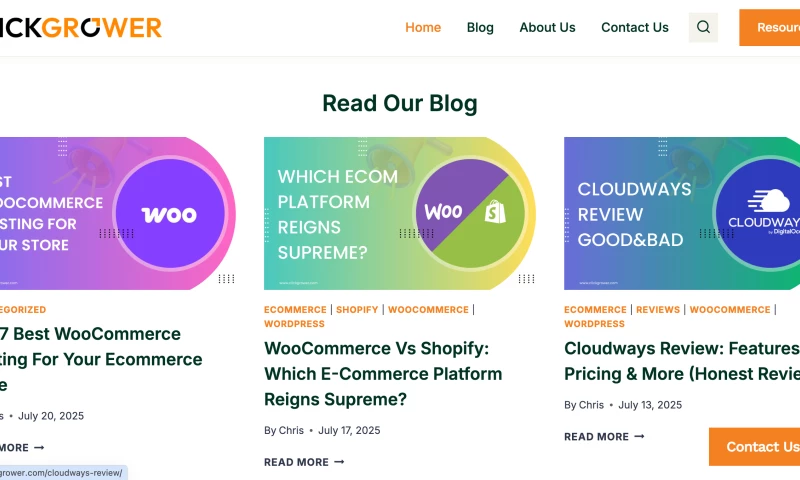Viewport: 800px width, 480px height.
Task: Open the WooCommerce hosting post thumbnail
Action: coord(110,213)
